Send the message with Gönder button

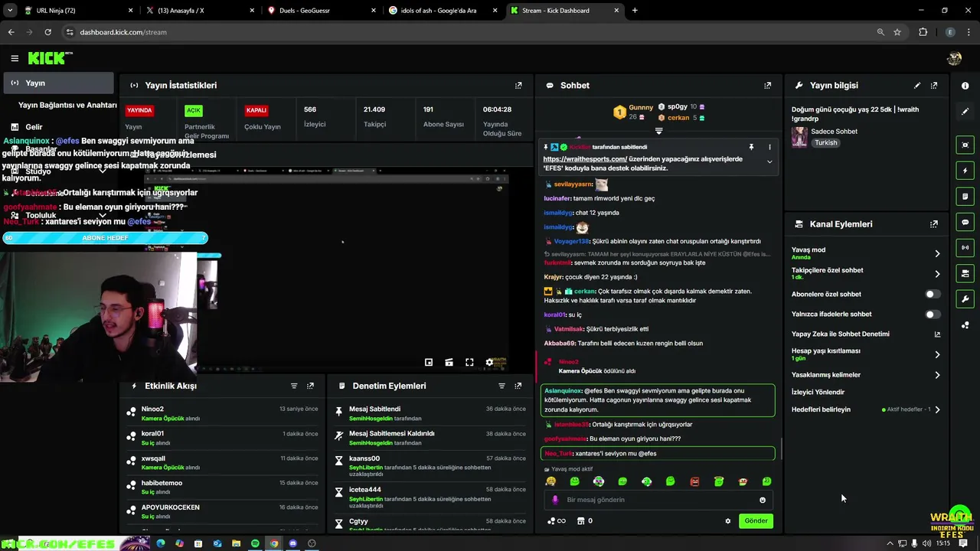point(756,521)
